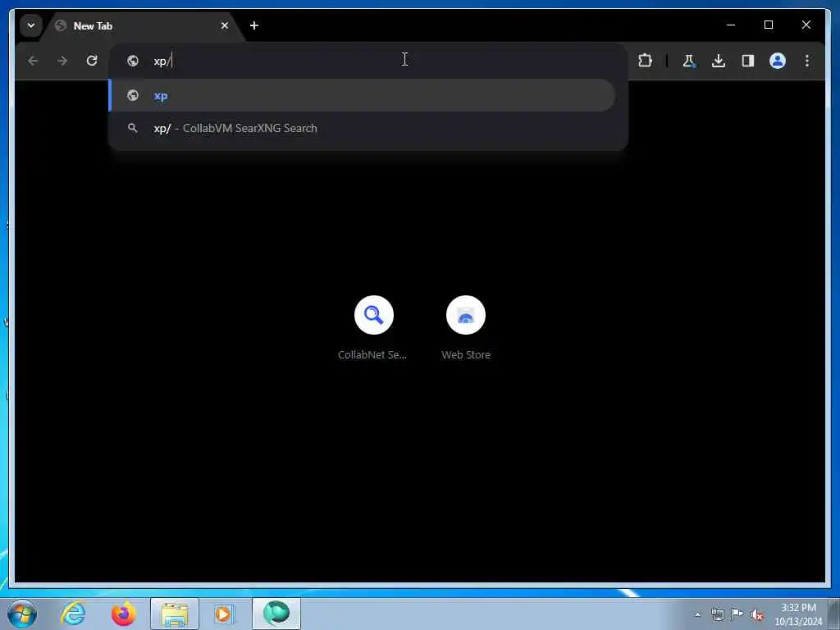Open the Windows Start orb
840x630 pixels.
pyautogui.click(x=22, y=614)
